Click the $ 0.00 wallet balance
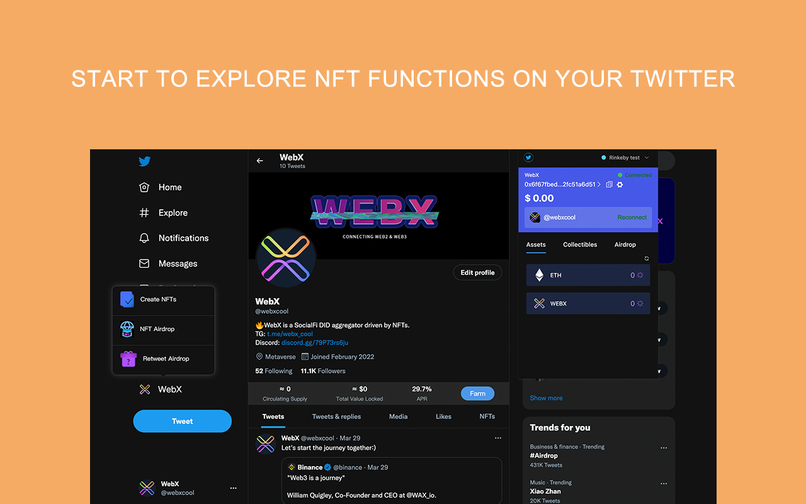This screenshot has height=504, width=806. 539,198
